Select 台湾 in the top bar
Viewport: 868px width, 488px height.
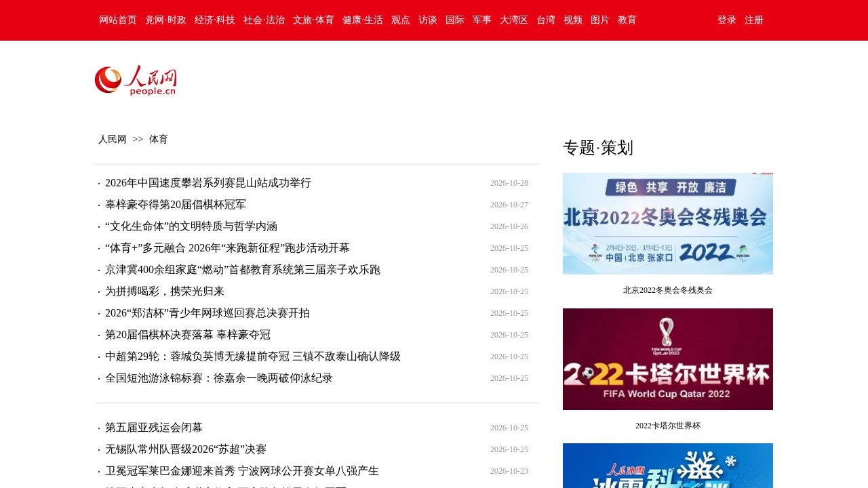pos(546,20)
